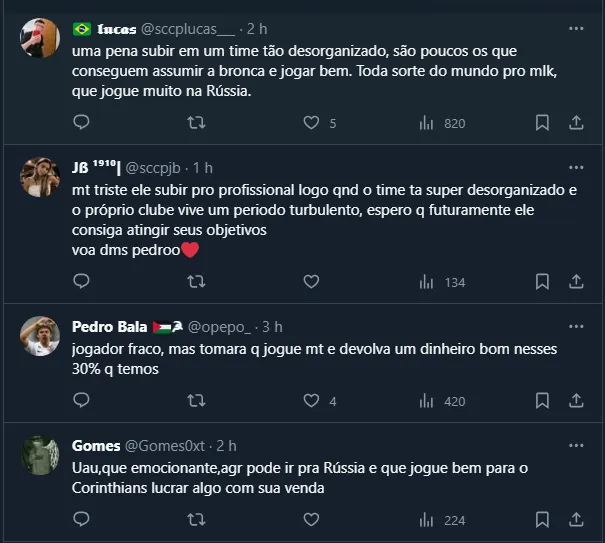This screenshot has height=543, width=605.
Task: Open more options on Pedro Bala's tweet
Action: (576, 327)
